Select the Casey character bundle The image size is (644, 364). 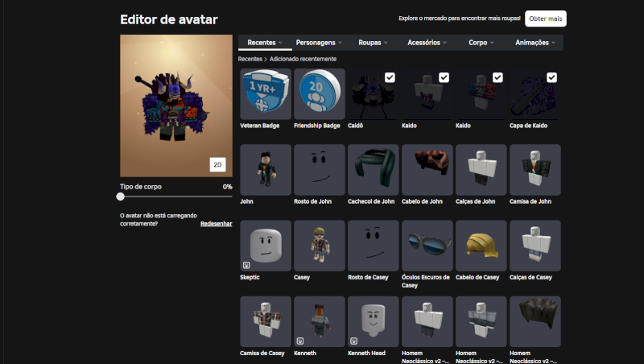coord(319,246)
